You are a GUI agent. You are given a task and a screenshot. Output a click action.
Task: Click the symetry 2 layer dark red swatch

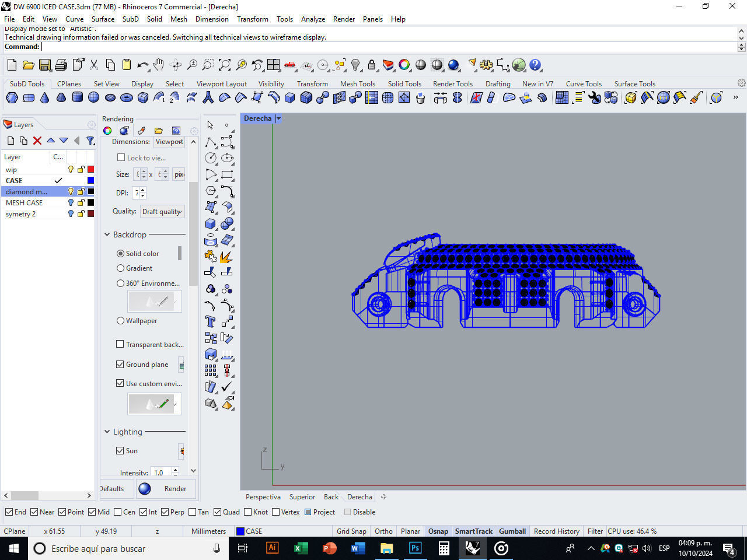(x=90, y=213)
